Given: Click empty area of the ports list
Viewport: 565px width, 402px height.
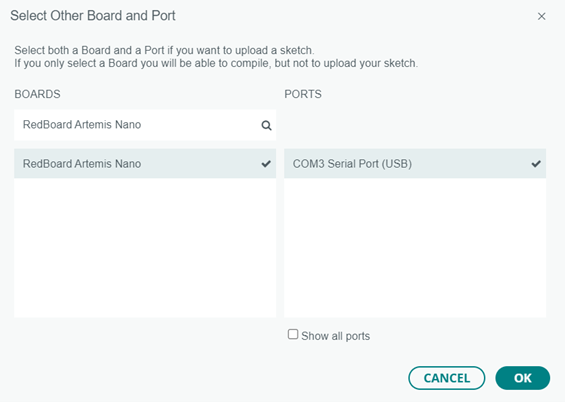Looking at the screenshot, I should tap(415, 247).
